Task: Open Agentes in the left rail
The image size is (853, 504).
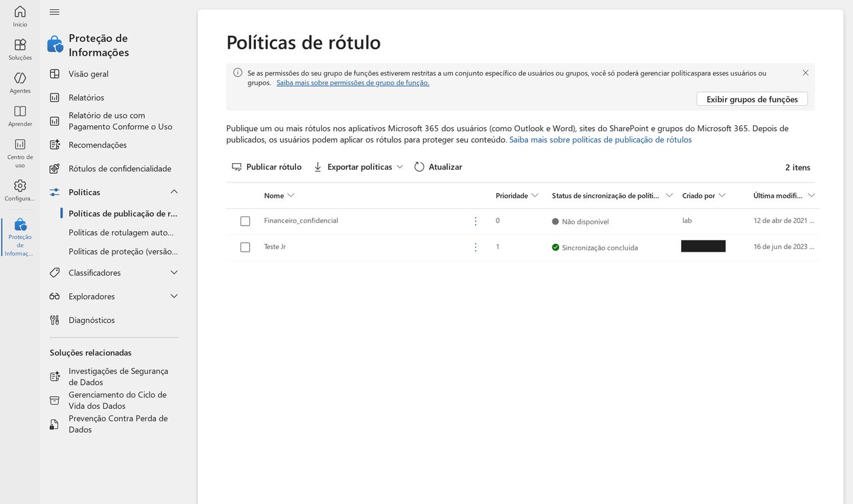Action: click(x=20, y=83)
